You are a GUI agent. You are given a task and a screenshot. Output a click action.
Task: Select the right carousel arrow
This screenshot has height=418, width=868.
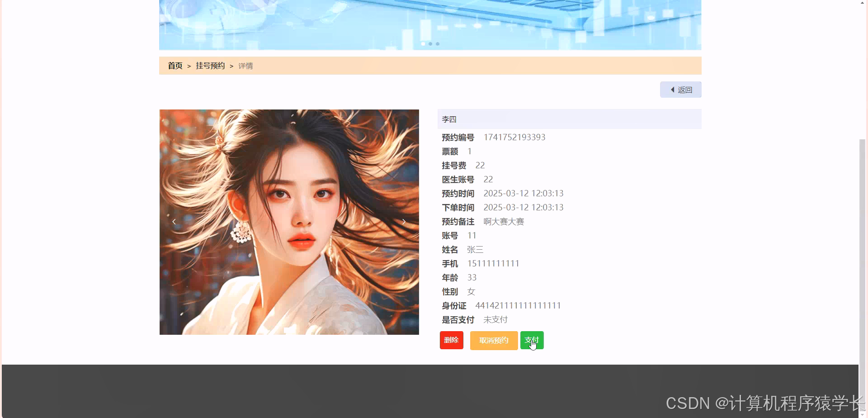tap(404, 222)
